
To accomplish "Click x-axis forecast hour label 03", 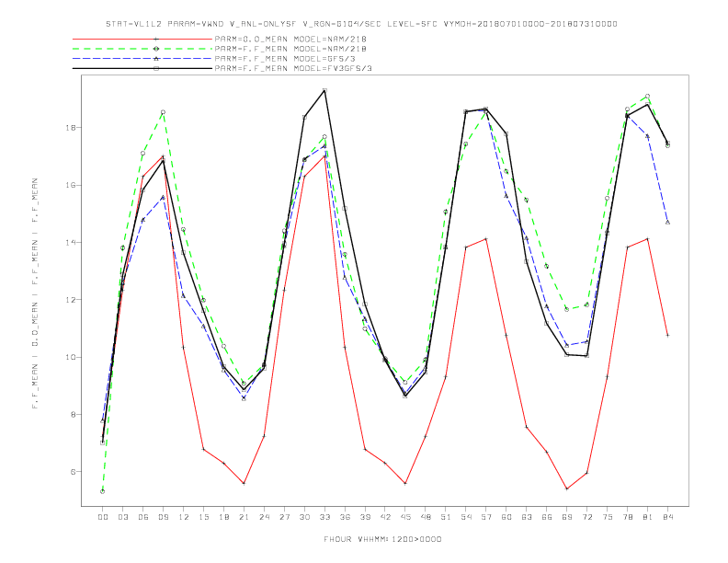I will (x=122, y=517).
